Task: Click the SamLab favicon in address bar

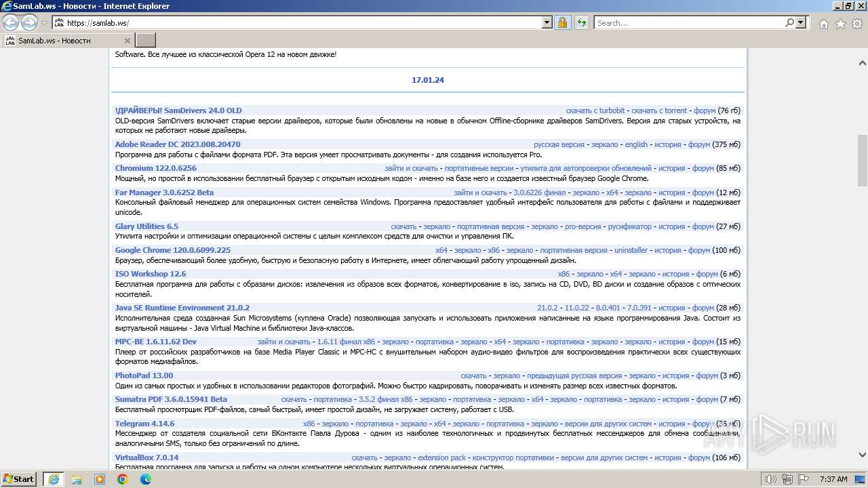Action: click(59, 22)
